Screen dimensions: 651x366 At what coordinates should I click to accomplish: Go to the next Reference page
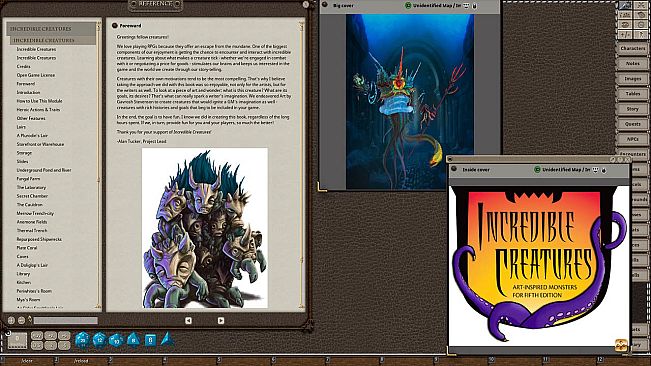point(221,320)
